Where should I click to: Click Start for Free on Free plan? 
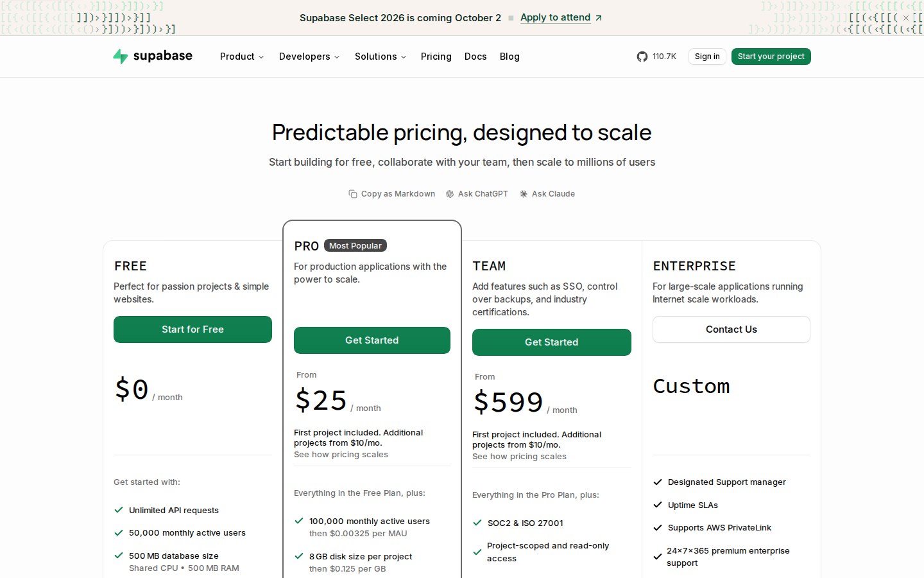193,329
